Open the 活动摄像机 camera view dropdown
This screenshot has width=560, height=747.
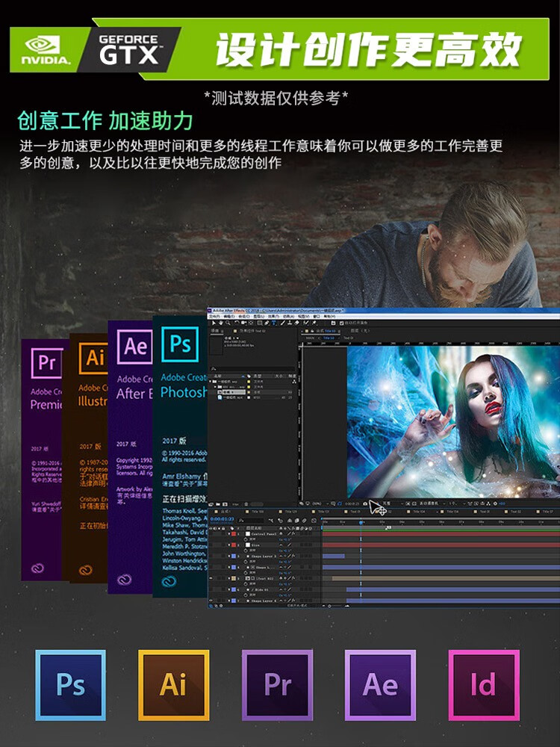point(432,503)
